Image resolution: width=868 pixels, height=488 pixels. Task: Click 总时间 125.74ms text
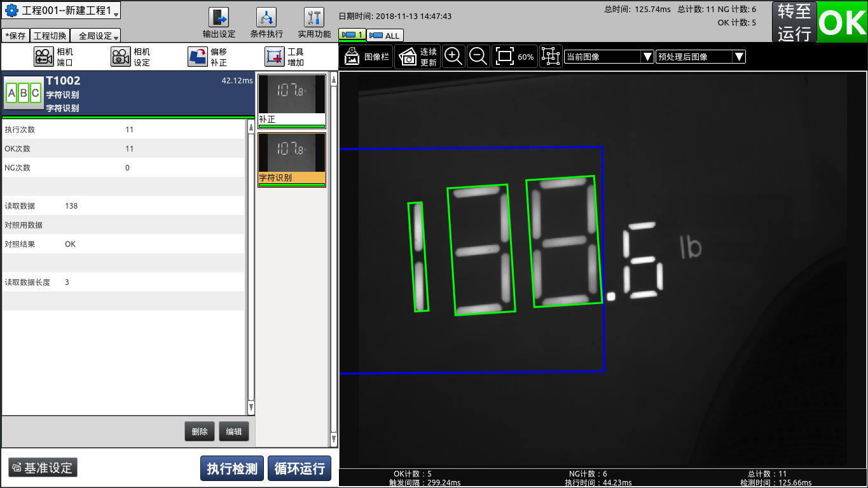(x=637, y=9)
